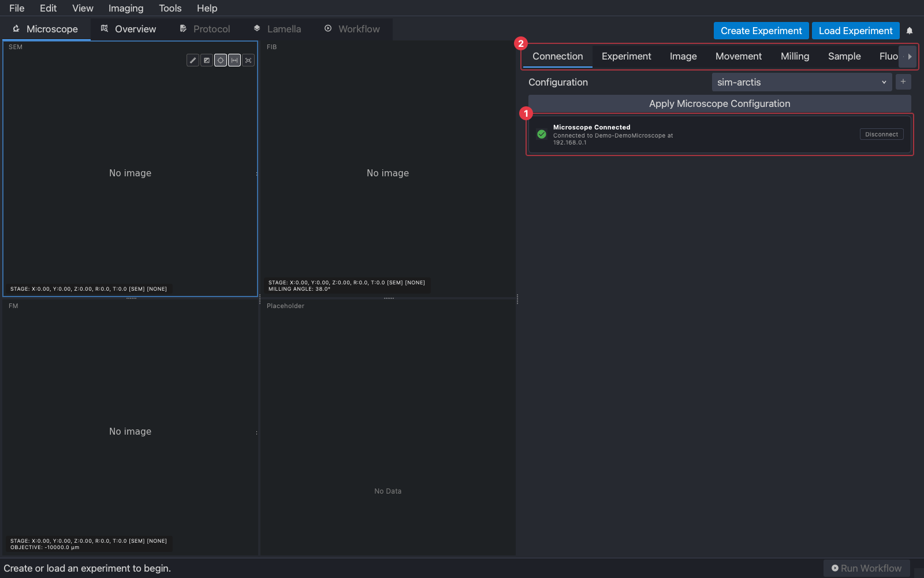Viewport: 924px width, 578px height.
Task: Click 'MILLING ANGLE: 38.0°' text in FIB view
Action: 299,289
